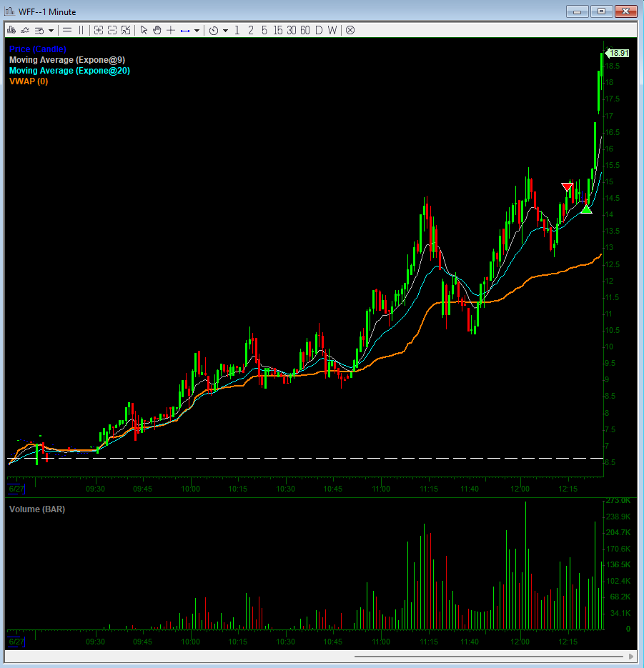Select the hand pan tool
The width and height of the screenshot is (644, 668).
[157, 30]
